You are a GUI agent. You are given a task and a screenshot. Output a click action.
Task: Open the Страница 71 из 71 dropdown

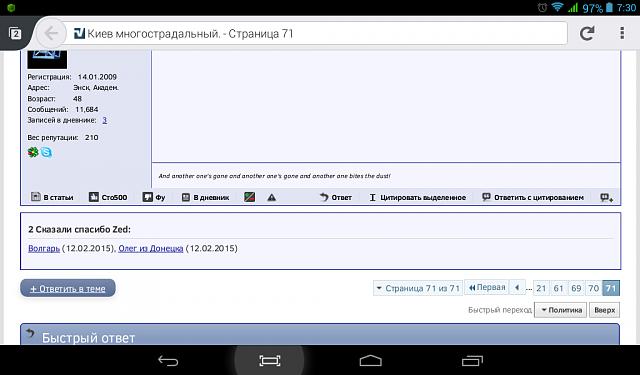coord(418,288)
